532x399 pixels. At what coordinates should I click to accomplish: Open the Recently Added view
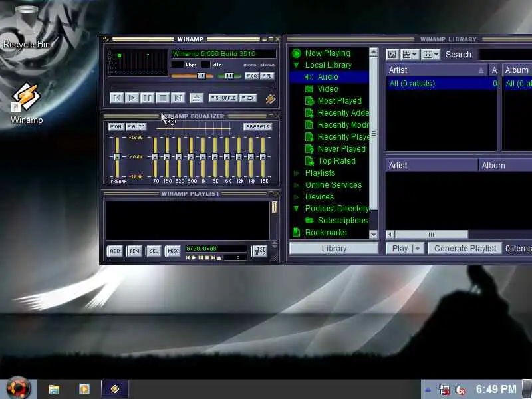(343, 113)
